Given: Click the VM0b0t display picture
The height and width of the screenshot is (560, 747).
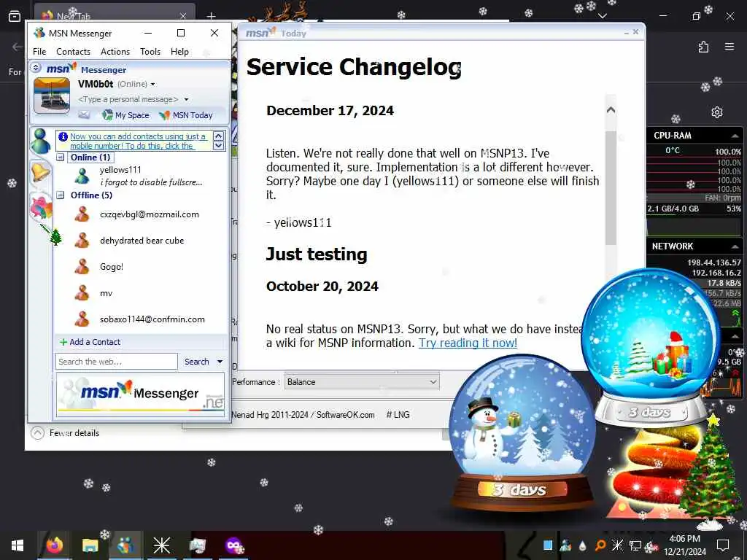Looking at the screenshot, I should pyautogui.click(x=52, y=96).
